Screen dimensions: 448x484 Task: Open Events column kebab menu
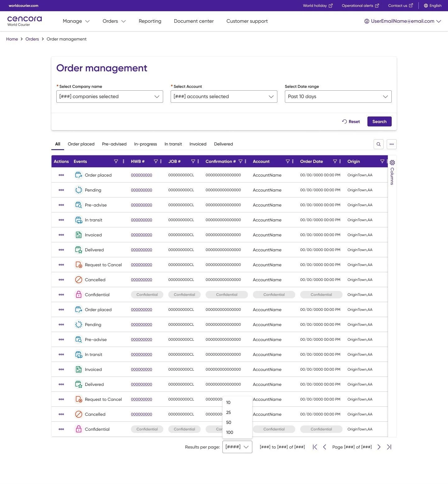pos(124,161)
